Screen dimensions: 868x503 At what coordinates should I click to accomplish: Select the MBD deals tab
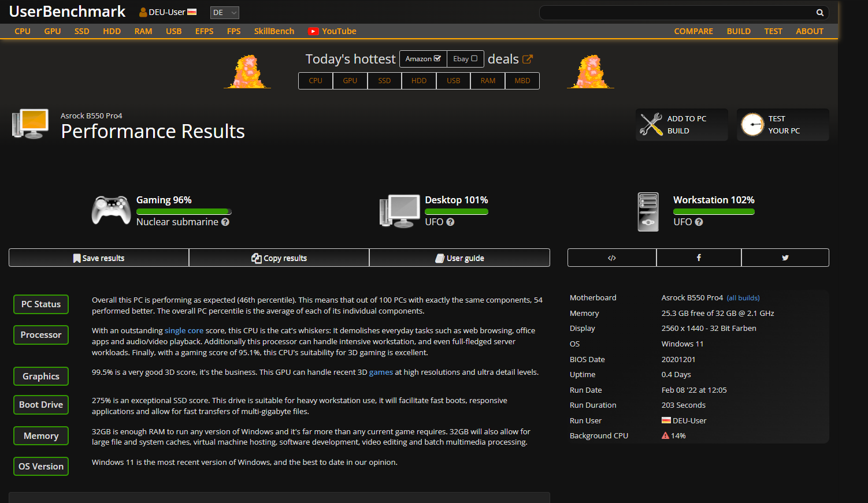[522, 81]
